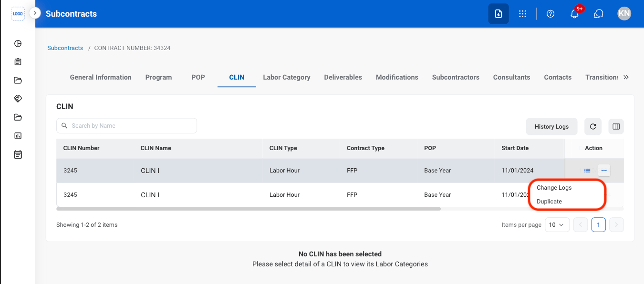Image resolution: width=644 pixels, height=284 pixels.
Task: Refresh the CLIN table
Action: 593,127
